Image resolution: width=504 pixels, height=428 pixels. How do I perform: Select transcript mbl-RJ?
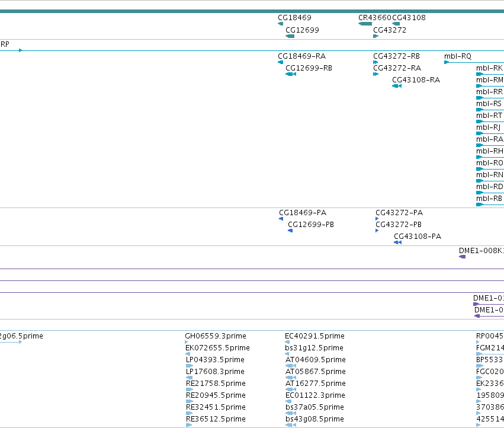pyautogui.click(x=488, y=128)
